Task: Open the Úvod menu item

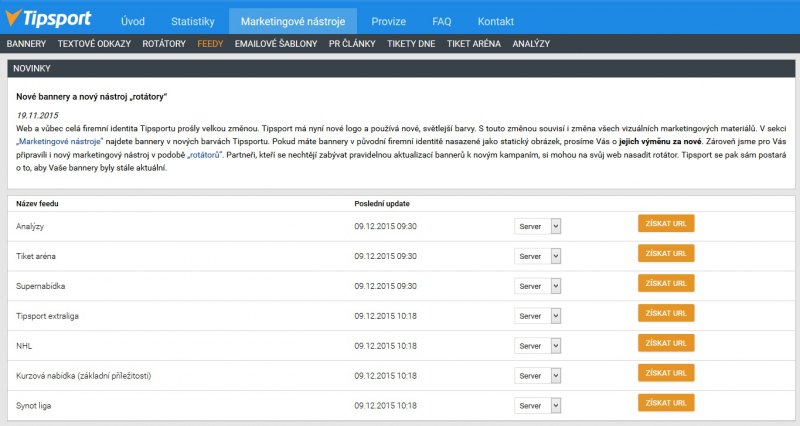Action: point(133,21)
